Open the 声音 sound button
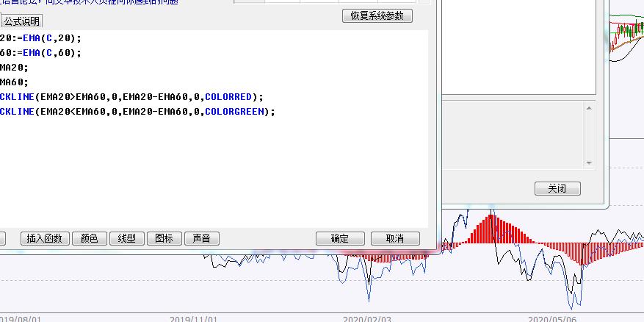The image size is (644, 322). point(201,238)
